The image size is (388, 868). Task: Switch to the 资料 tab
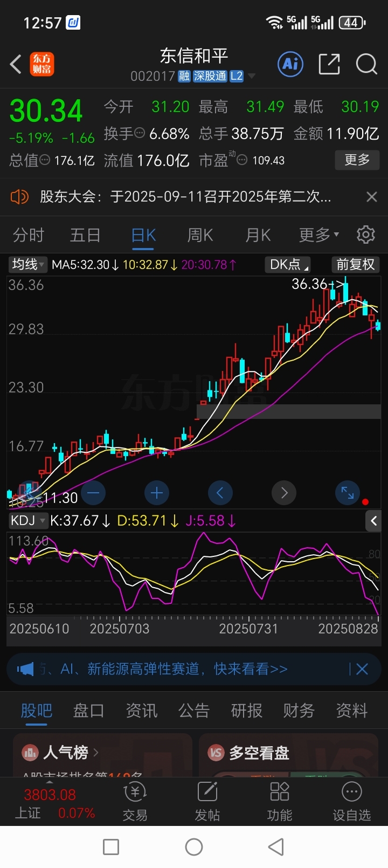[352, 711]
